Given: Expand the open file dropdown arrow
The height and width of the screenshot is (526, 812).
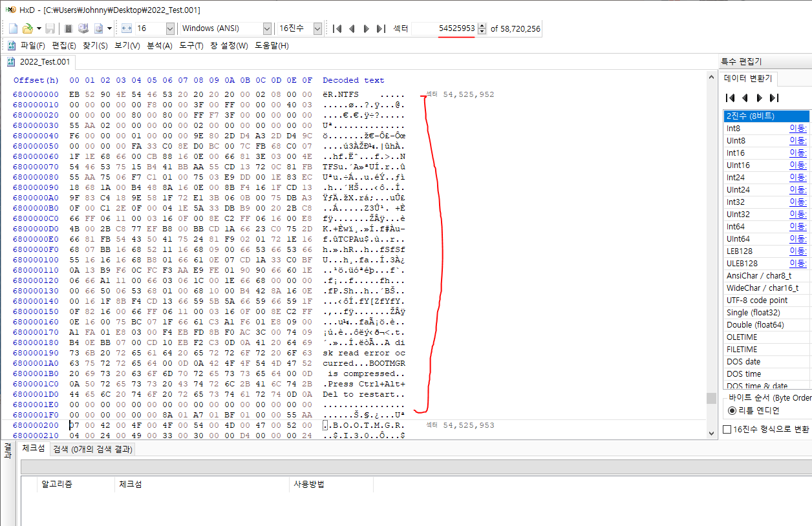Looking at the screenshot, I should (x=39, y=28).
